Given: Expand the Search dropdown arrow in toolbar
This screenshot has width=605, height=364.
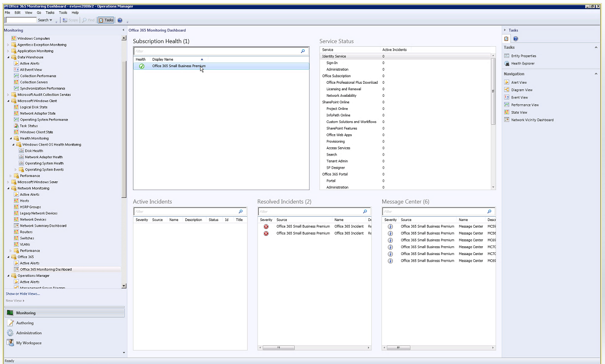Looking at the screenshot, I should (x=51, y=20).
